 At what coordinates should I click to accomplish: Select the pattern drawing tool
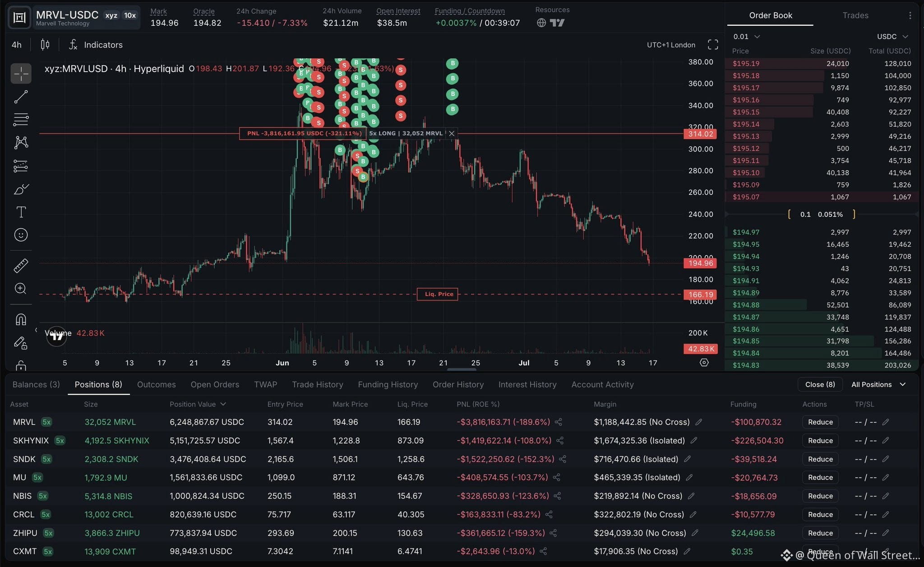click(21, 143)
